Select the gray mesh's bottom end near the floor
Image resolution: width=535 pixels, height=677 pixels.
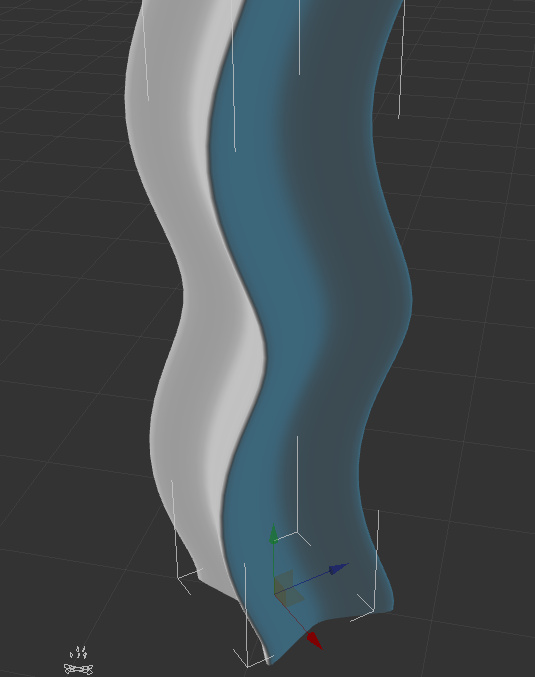(x=218, y=583)
